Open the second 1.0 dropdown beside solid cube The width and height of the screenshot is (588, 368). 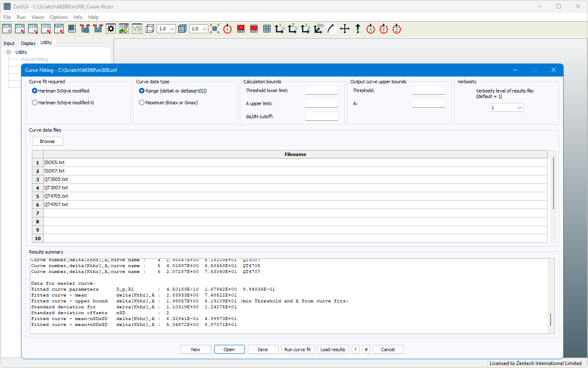coord(198,29)
